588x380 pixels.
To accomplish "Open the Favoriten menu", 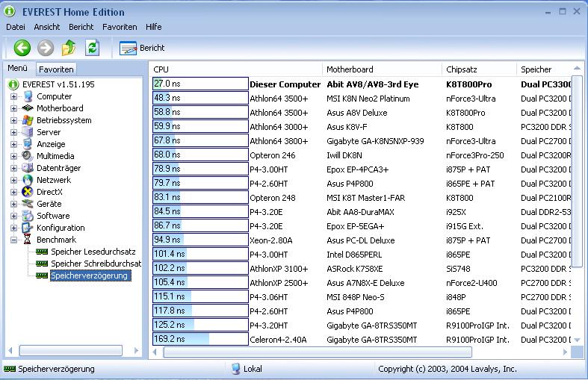I will (x=120, y=27).
